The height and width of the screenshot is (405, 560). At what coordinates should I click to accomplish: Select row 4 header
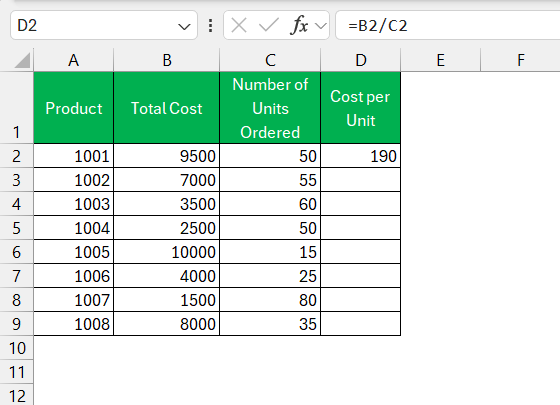click(x=16, y=204)
